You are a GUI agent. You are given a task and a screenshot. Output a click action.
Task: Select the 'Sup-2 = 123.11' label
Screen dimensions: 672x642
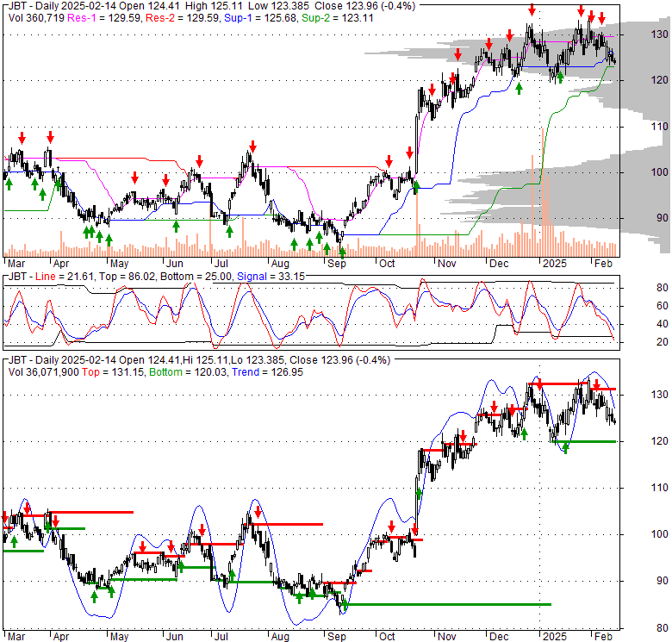click(337, 18)
